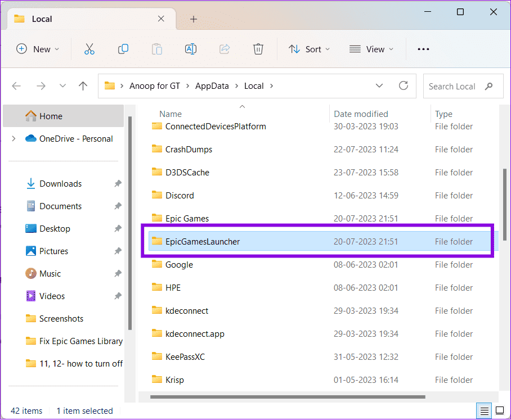Click the Delete trash can icon
Viewport: 511px width, 420px height.
[258, 49]
